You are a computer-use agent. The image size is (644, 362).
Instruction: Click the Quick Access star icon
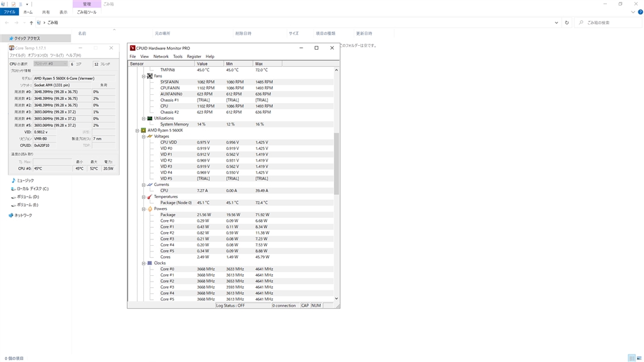pos(11,38)
